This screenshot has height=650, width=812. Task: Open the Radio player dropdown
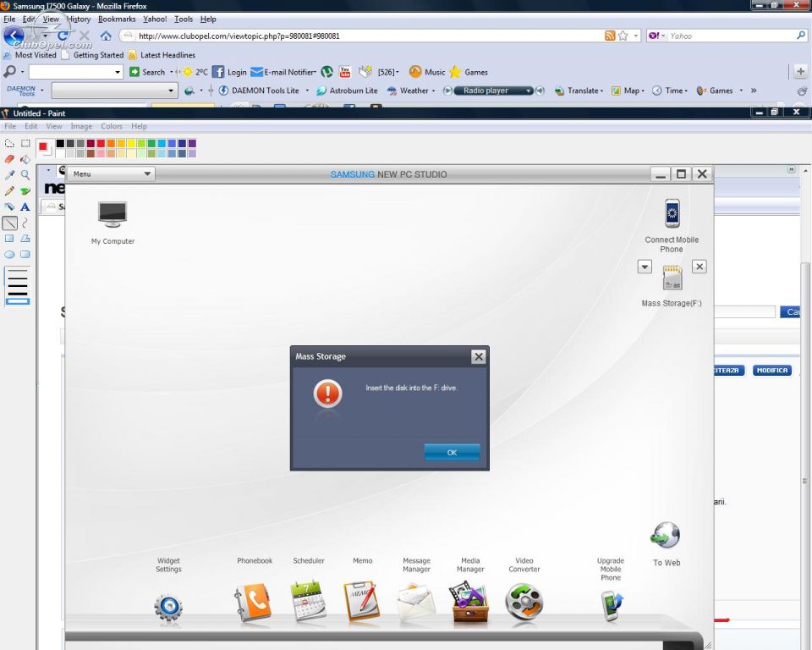(528, 91)
